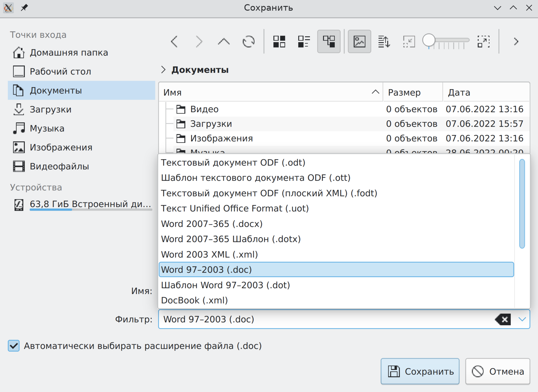Open the sorting options menu
Screen dimensions: 538x392
point(384,42)
